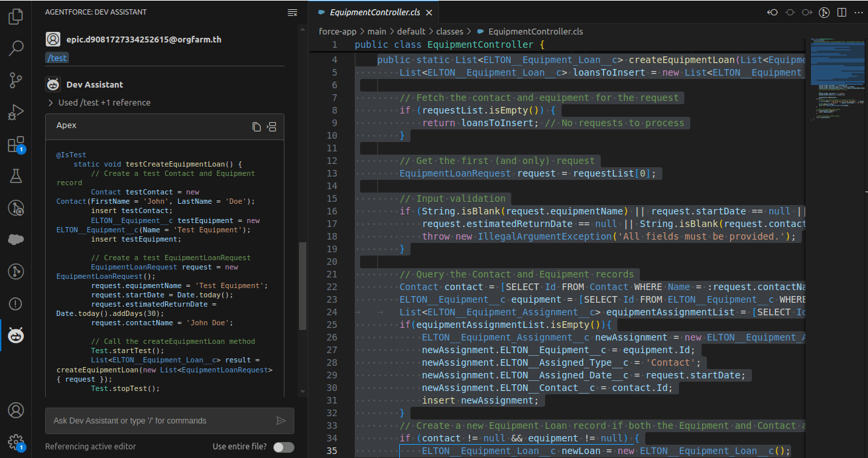Image resolution: width=868 pixels, height=458 pixels.
Task: Click line number 35 in the gutter
Action: (x=332, y=451)
